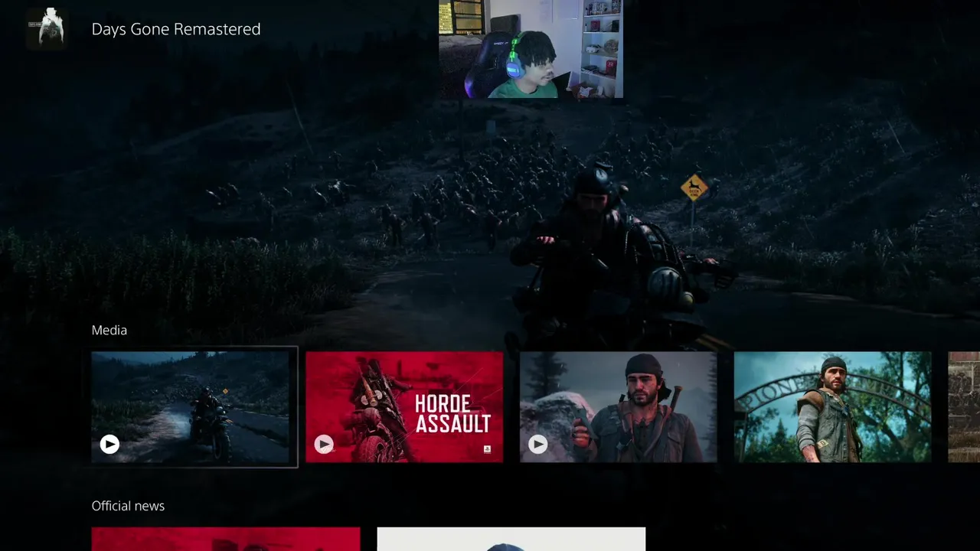Play the Horde Assault video
This screenshot has height=551, width=980.
(324, 444)
